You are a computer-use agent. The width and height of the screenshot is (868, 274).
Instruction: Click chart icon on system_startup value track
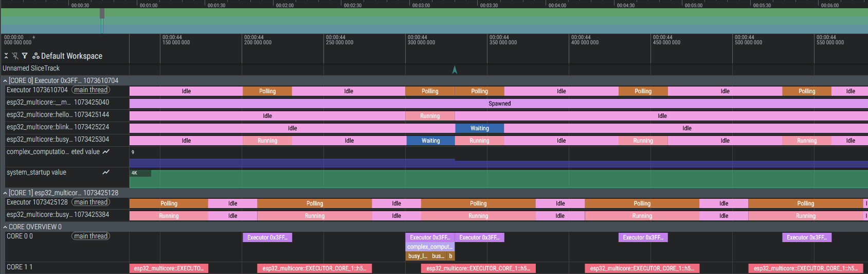106,172
